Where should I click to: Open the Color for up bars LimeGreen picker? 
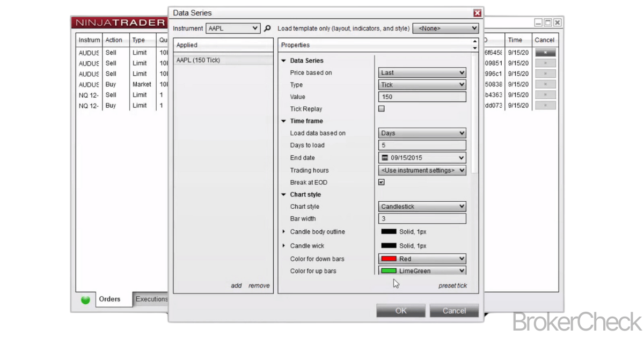pos(422,271)
